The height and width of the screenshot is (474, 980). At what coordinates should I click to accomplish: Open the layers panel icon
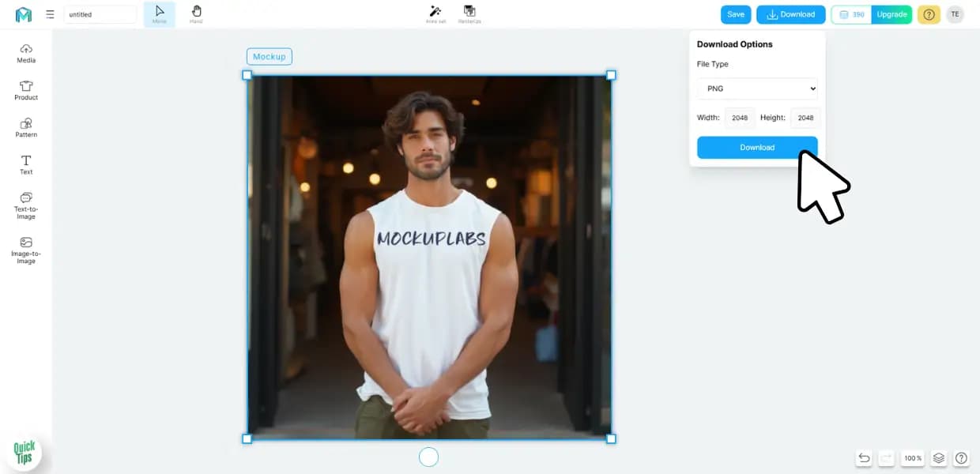(938, 458)
